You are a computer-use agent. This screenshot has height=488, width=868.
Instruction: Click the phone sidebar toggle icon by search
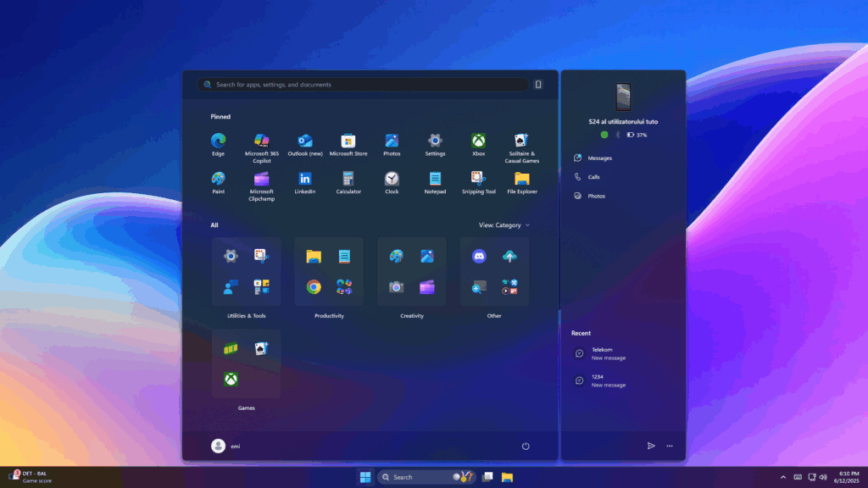click(538, 85)
